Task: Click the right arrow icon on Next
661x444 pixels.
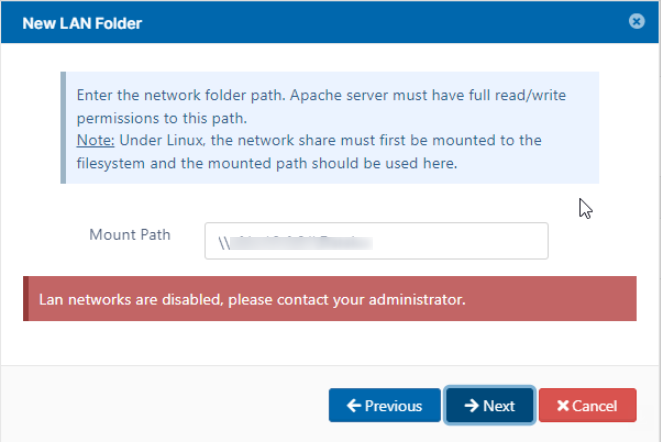Action: tap(471, 406)
